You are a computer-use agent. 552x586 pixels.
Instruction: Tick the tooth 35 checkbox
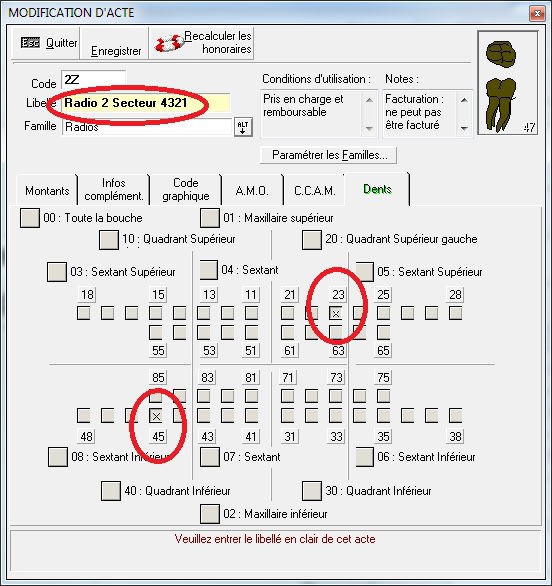pos(383,416)
